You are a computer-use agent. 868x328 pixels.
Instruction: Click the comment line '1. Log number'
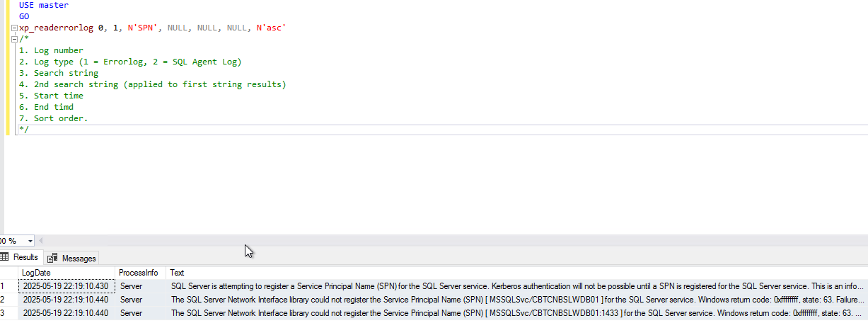51,50
